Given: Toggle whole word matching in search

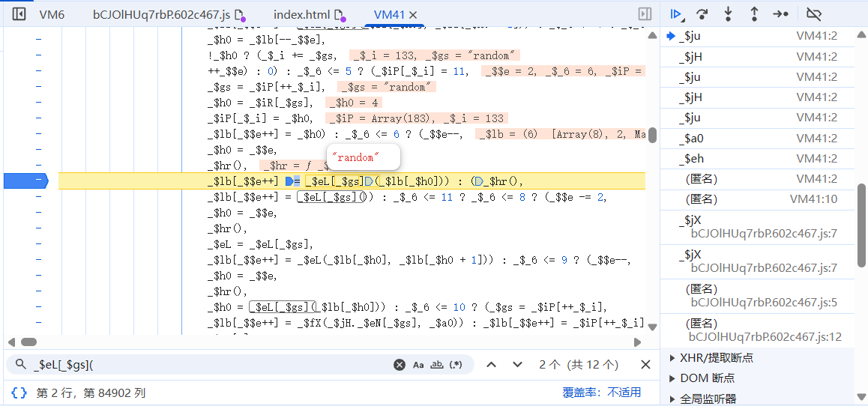Looking at the screenshot, I should tap(437, 365).
